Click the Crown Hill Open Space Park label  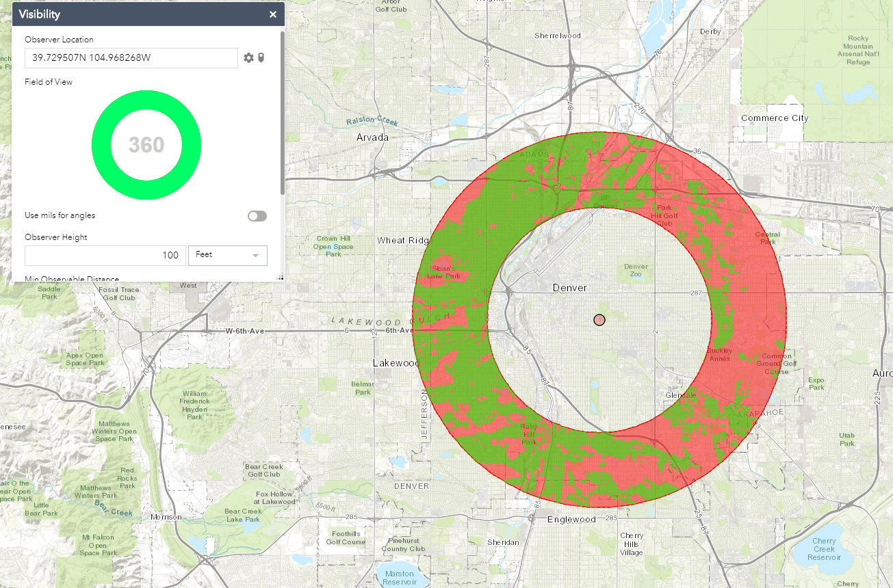click(x=333, y=247)
